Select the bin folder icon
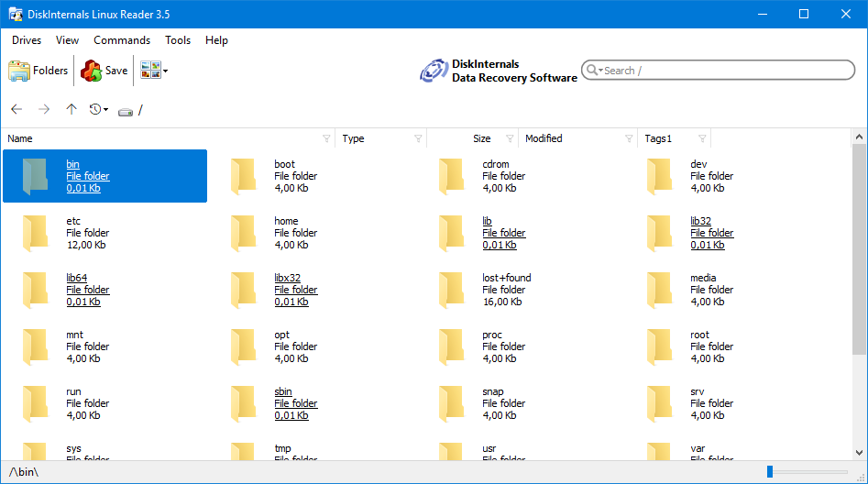868x484 pixels. click(x=35, y=176)
